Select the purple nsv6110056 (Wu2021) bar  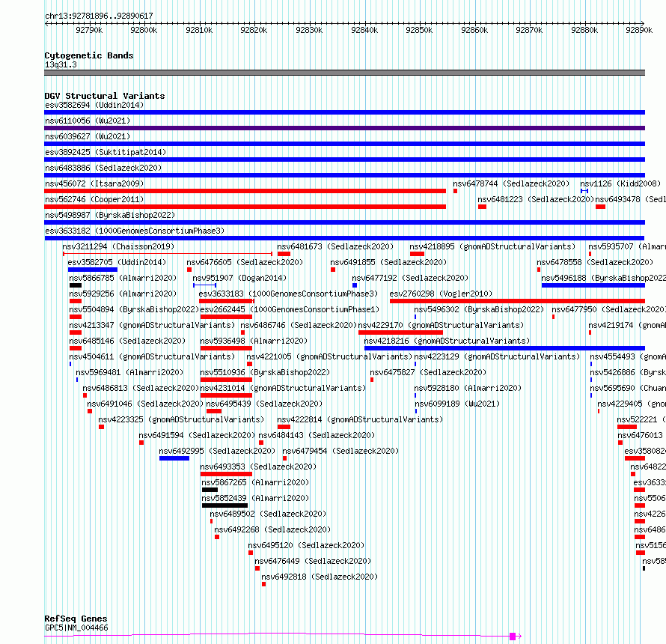click(344, 128)
